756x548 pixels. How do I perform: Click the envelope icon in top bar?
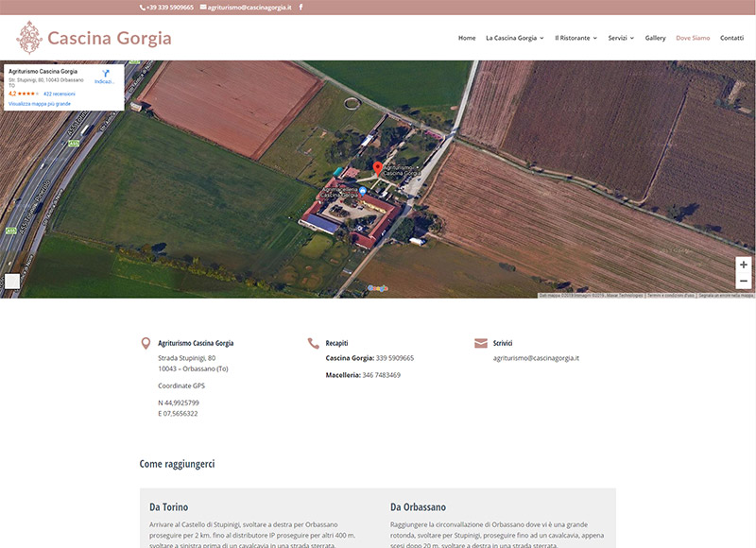tap(203, 8)
